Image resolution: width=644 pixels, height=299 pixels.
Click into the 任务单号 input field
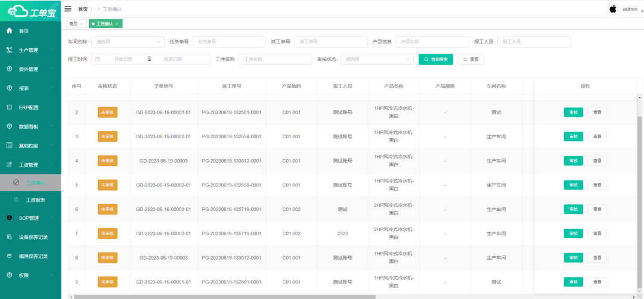coord(228,42)
